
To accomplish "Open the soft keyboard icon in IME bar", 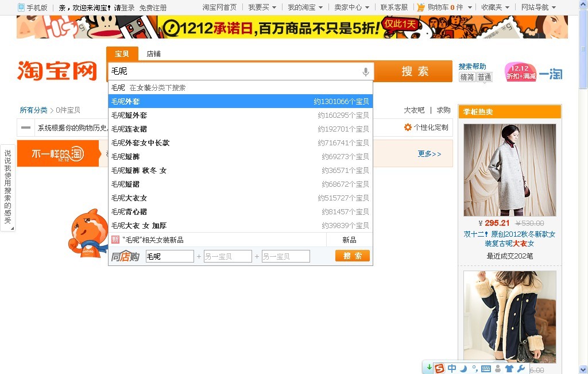I will tap(486, 369).
